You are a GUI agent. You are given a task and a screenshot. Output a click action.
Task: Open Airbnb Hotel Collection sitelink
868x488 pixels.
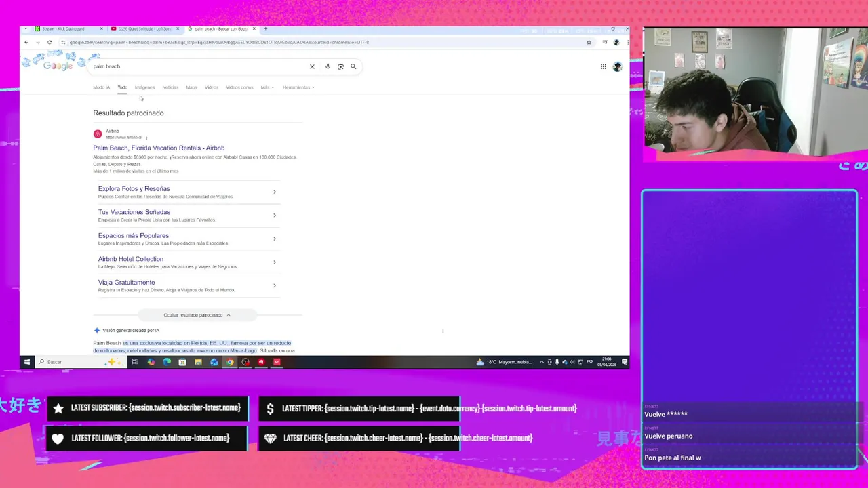click(130, 259)
